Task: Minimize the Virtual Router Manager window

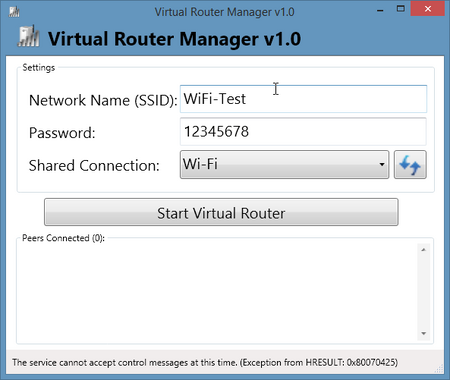Action: (380, 10)
